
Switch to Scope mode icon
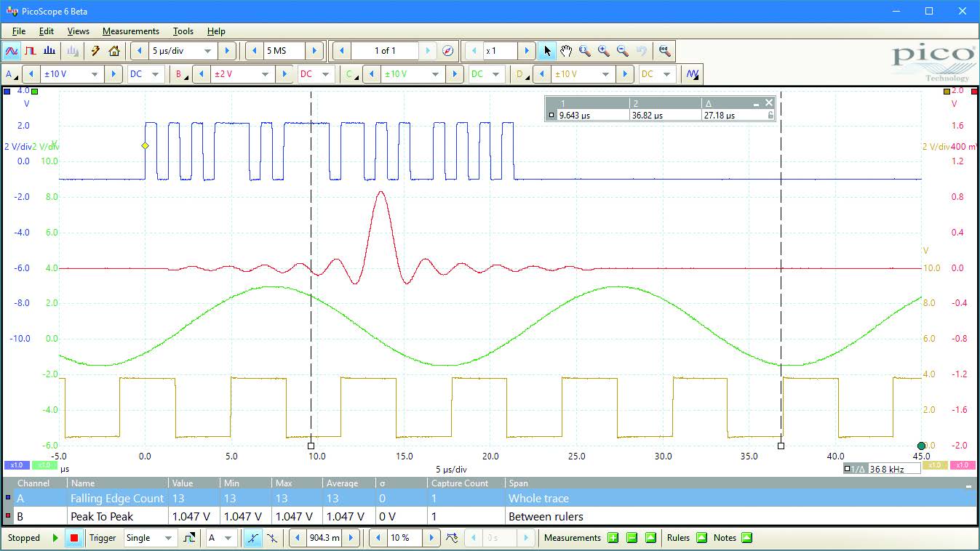12,51
